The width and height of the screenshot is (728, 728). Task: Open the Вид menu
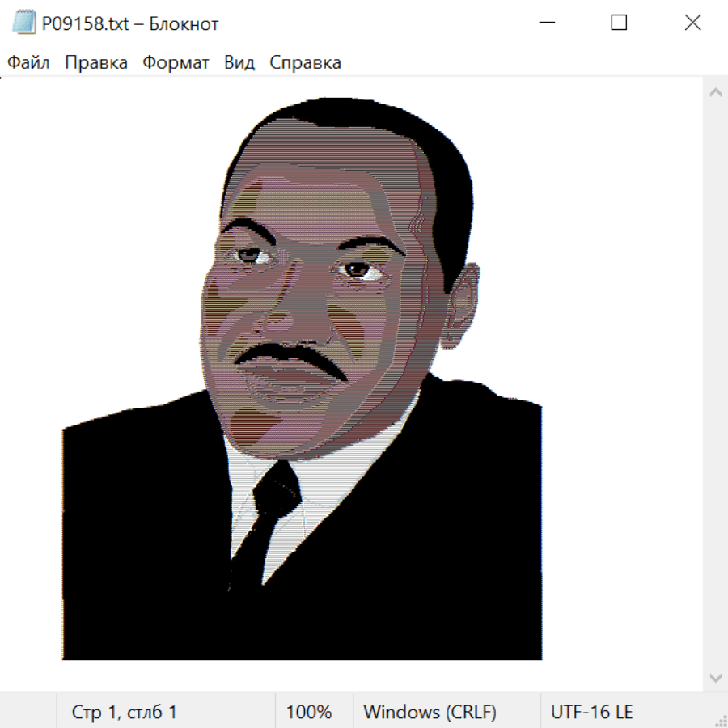pos(239,63)
